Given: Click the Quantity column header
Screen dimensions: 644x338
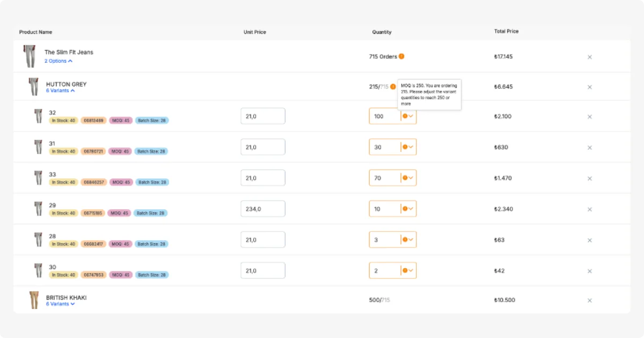Looking at the screenshot, I should click(x=382, y=32).
